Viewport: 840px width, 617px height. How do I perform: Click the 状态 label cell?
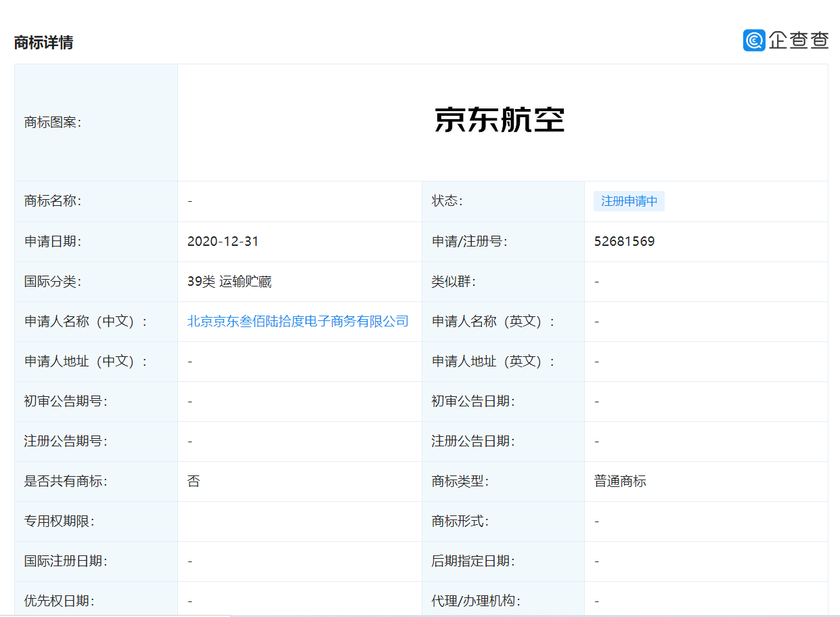coord(503,201)
